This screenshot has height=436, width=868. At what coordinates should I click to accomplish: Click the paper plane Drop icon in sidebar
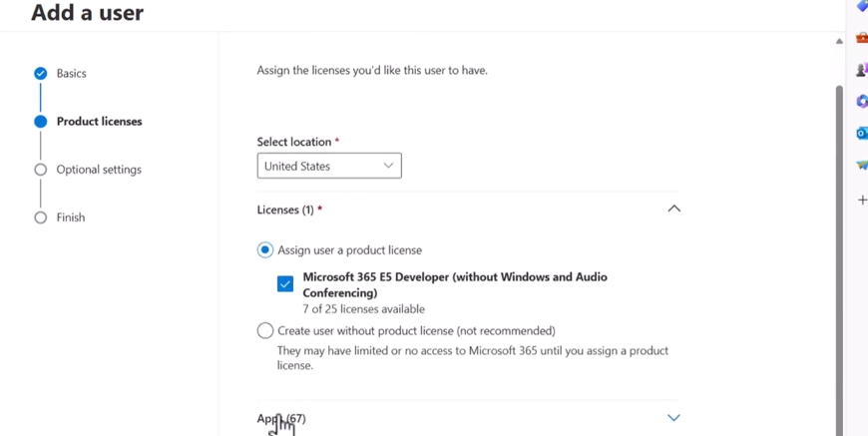(862, 165)
